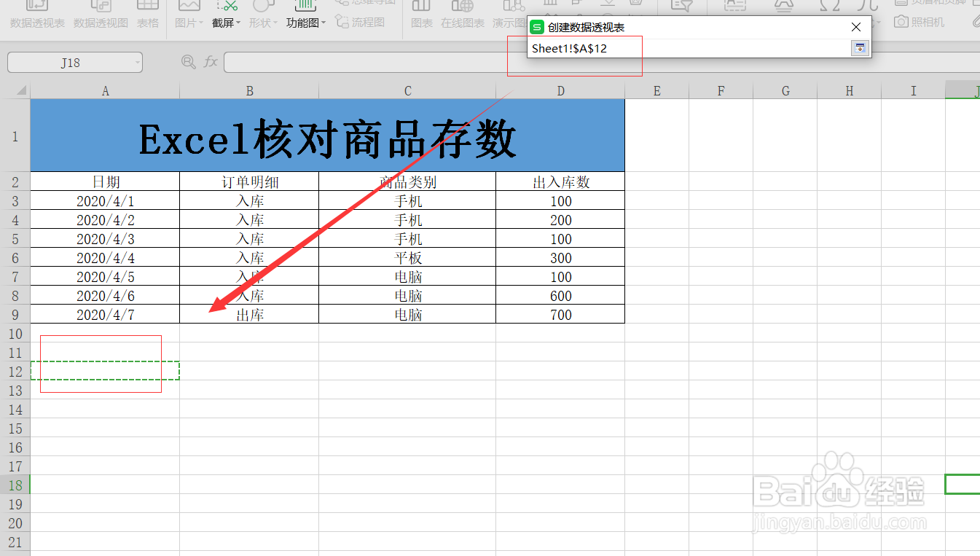
Task: Click the 订单明细 header cell
Action: 249,181
